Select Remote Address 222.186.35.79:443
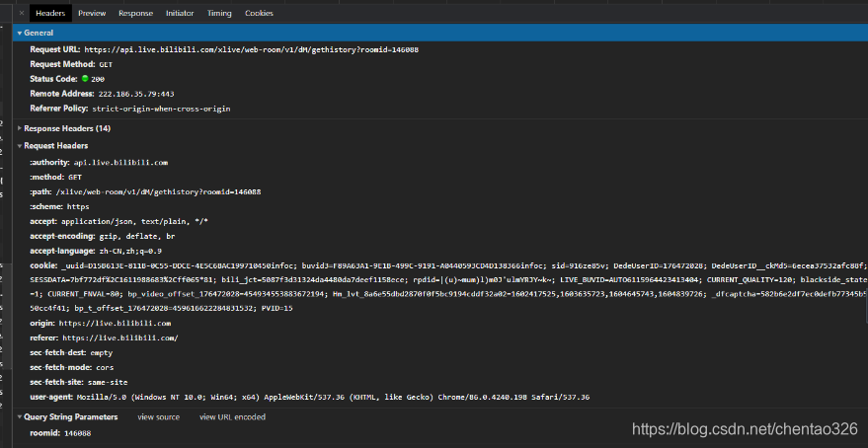 point(136,94)
